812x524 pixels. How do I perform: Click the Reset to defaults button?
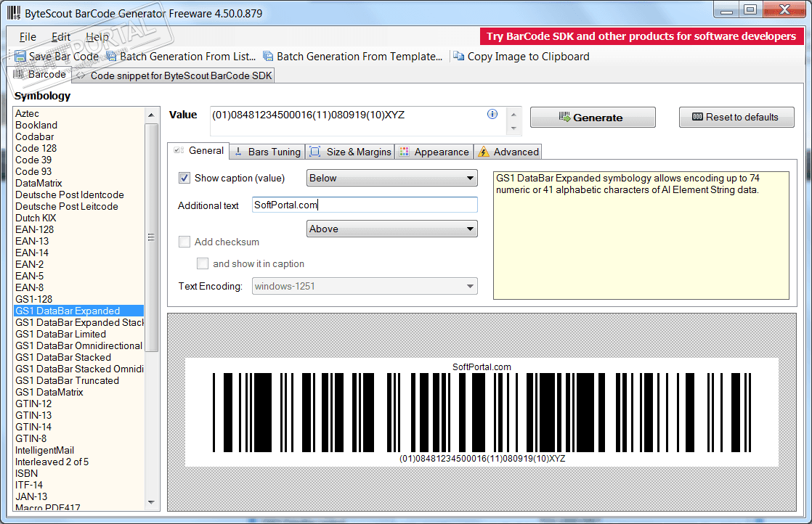pyautogui.click(x=736, y=118)
